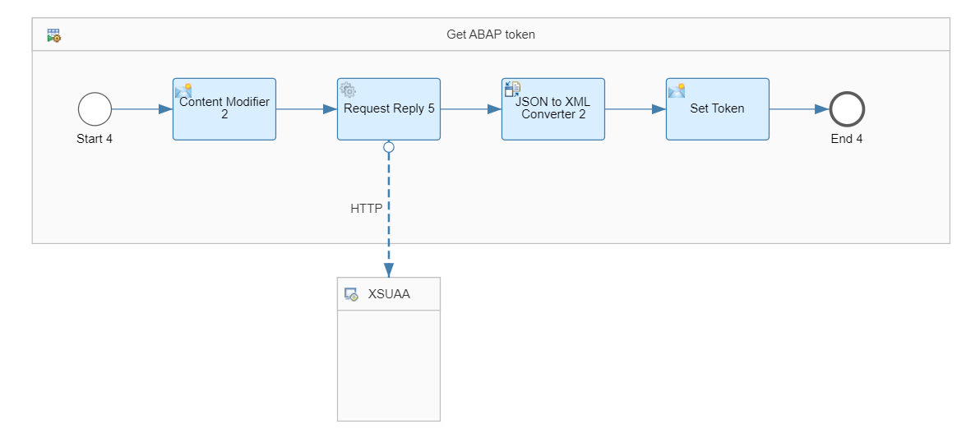
Task: Click the XSUAA receiver icon
Action: (351, 294)
